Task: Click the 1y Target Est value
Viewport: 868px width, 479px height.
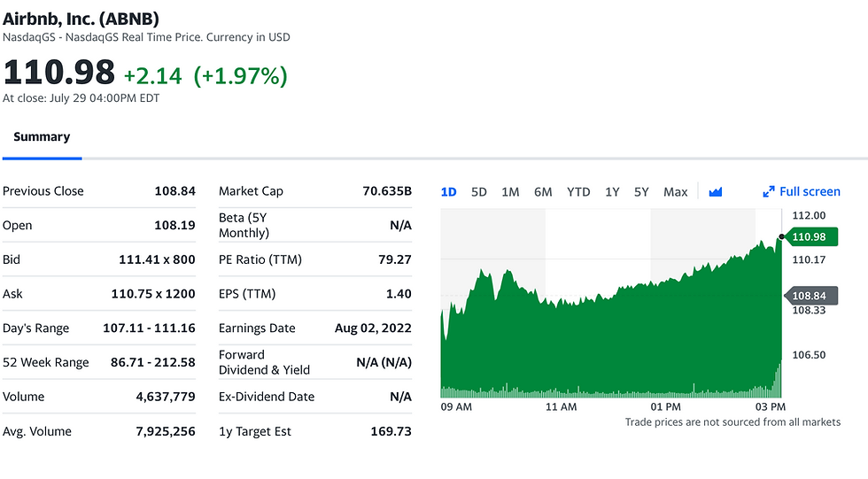Action: pyautogui.click(x=391, y=432)
